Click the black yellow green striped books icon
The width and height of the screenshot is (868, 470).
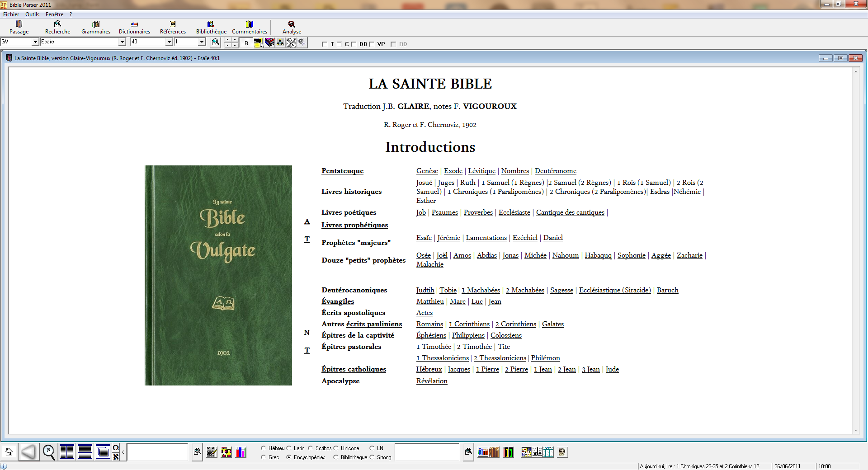509,452
